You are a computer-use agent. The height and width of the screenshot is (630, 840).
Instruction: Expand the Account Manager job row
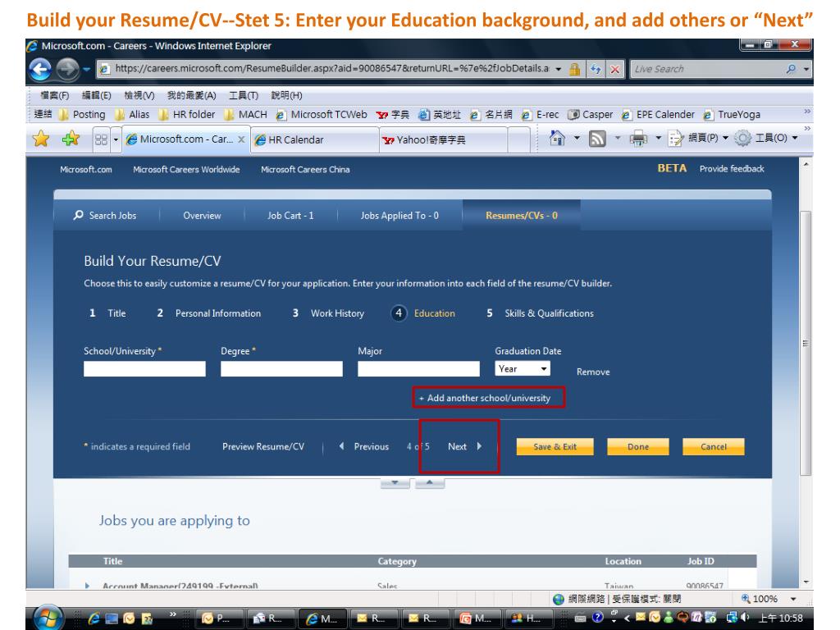tap(87, 586)
